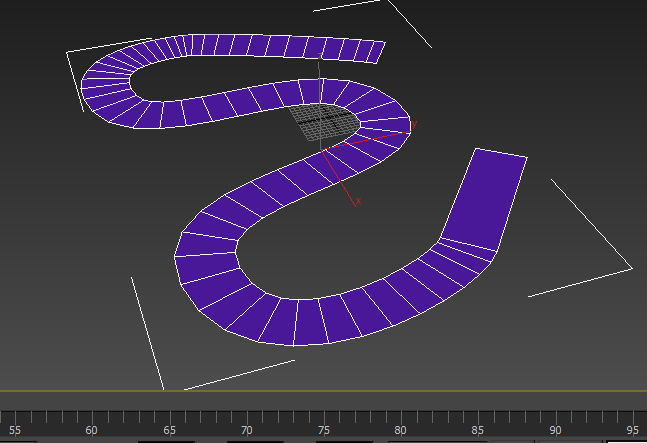The height and width of the screenshot is (443, 647).
Task: Click the gray home grid patch
Action: click(324, 122)
